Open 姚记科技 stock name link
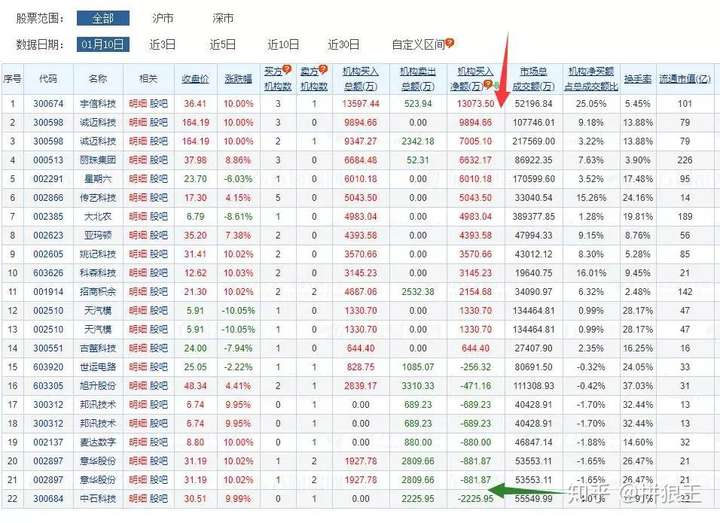Viewport: 720px width, 523px height. coord(98,254)
